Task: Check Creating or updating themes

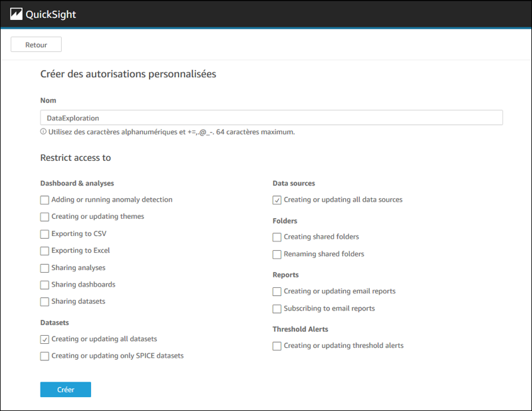Action: (45, 217)
